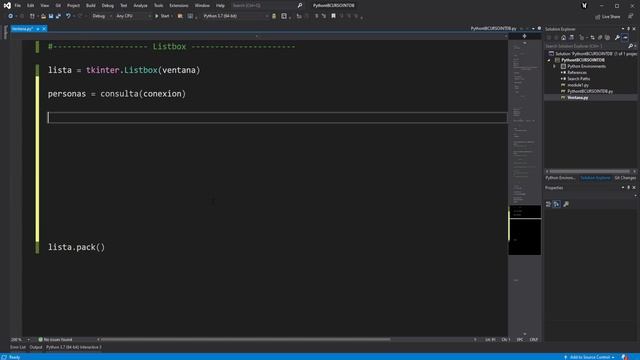Open the Python 3.7 (64-bit) environment dropdown
The width and height of the screenshot is (640, 360).
[236, 16]
